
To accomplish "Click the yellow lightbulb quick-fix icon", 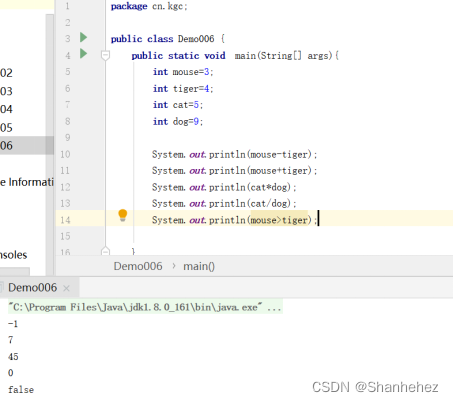I will tap(123, 215).
